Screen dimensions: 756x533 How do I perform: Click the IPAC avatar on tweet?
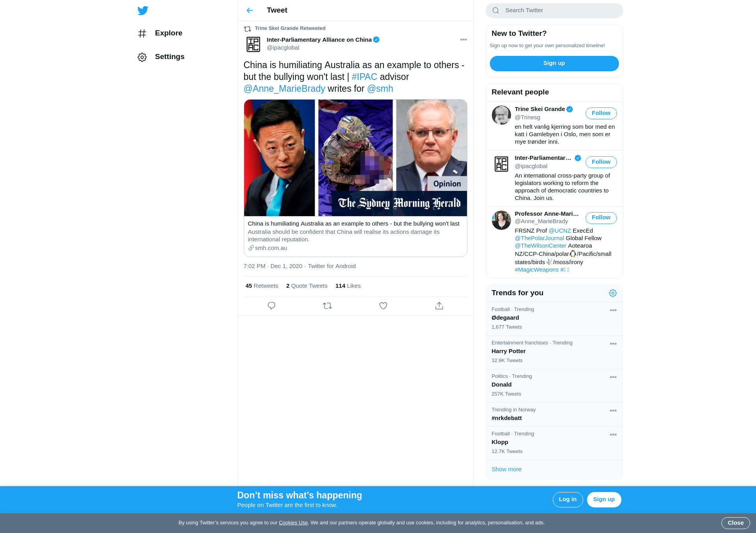click(x=253, y=44)
